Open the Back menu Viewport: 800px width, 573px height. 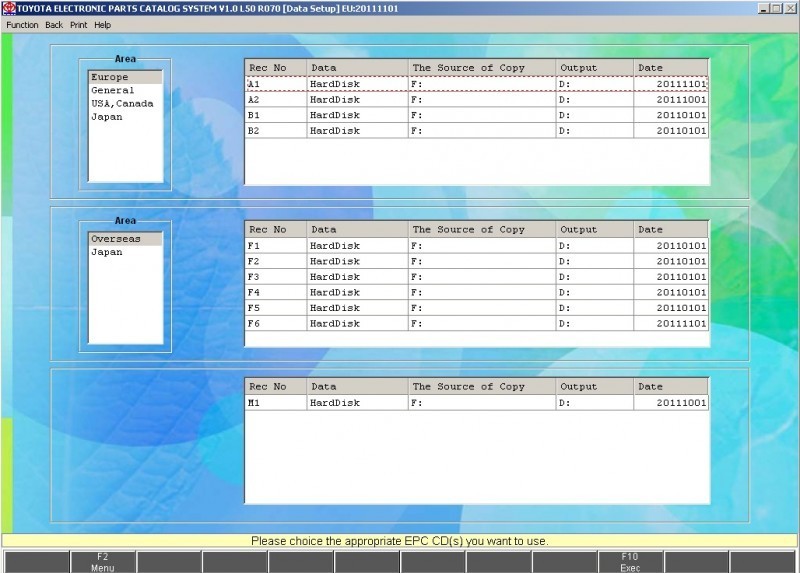point(54,25)
